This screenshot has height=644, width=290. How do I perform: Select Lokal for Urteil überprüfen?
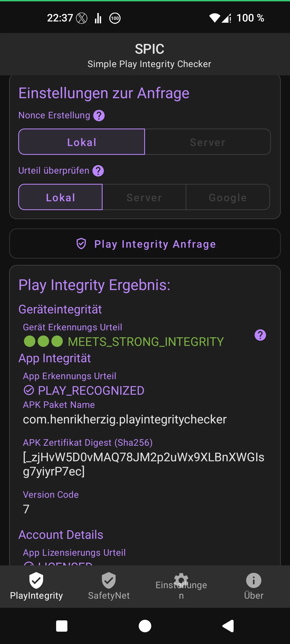(60, 197)
